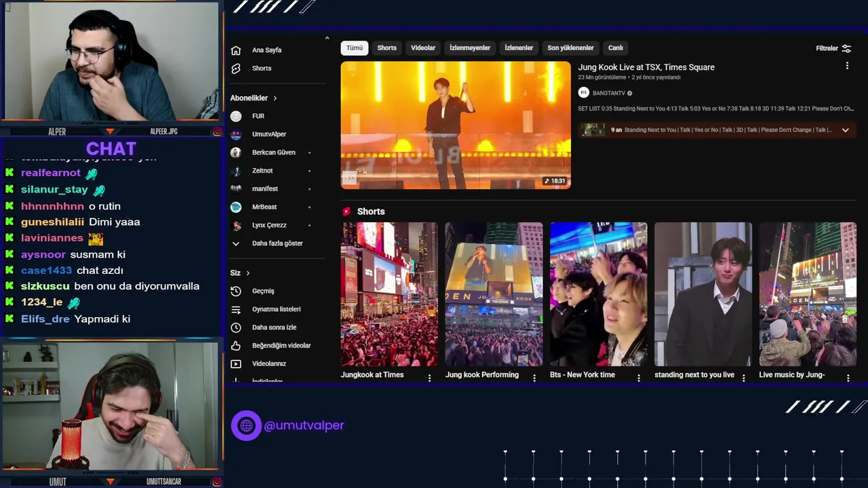Open Geçmiş history icon
The height and width of the screenshot is (488, 868).
pos(236,291)
